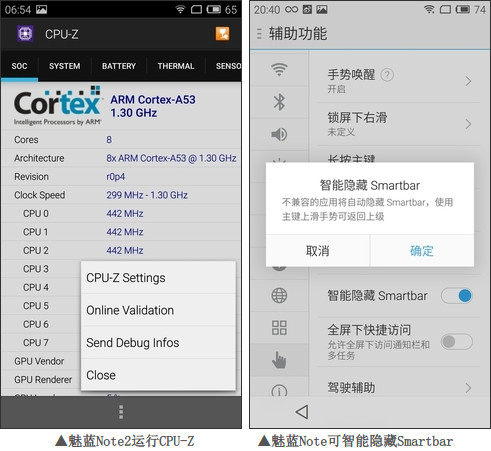The width and height of the screenshot is (491, 451).
Task: Toggle the 智能隐藏 Smartbar switch
Action: pos(457,296)
